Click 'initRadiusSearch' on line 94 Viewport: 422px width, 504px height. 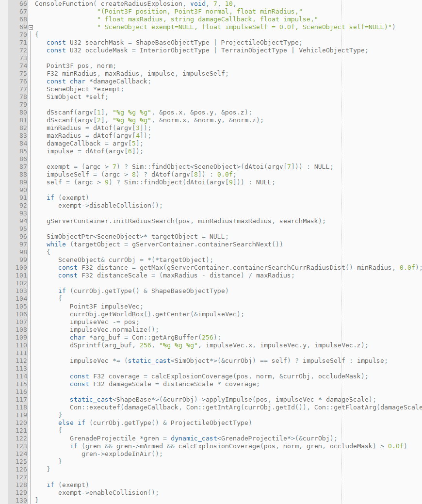tap(144, 221)
